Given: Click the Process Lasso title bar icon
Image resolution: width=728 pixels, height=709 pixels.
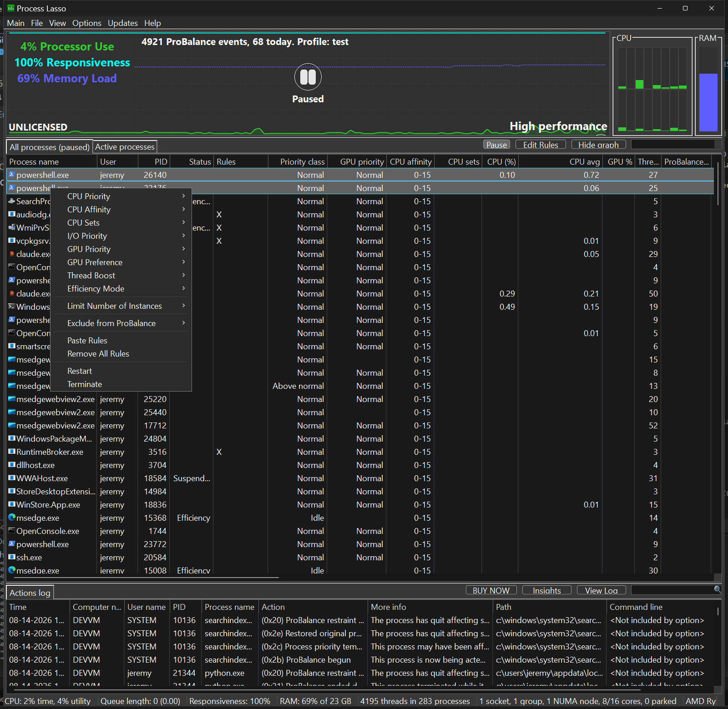Looking at the screenshot, I should click(x=11, y=8).
